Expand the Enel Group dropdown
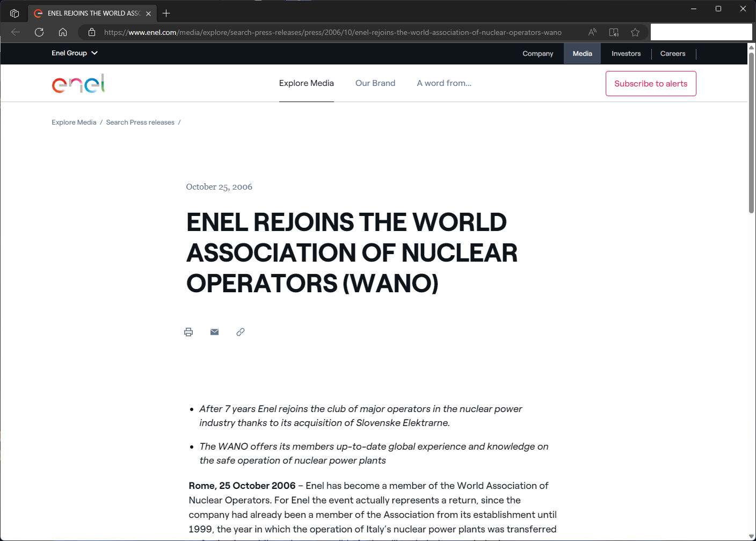This screenshot has width=756, height=541. [75, 53]
